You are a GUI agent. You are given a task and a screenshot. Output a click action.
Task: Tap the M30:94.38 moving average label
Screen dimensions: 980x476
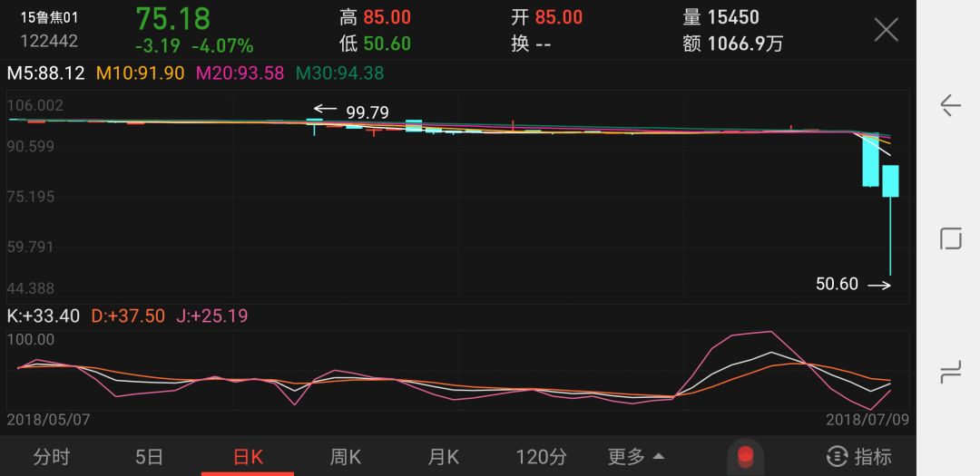click(x=340, y=73)
